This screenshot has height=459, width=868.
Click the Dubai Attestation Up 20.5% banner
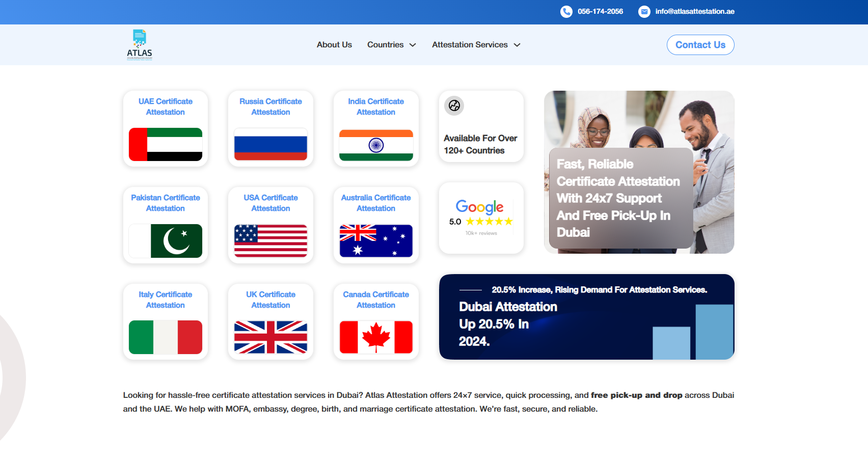click(586, 317)
